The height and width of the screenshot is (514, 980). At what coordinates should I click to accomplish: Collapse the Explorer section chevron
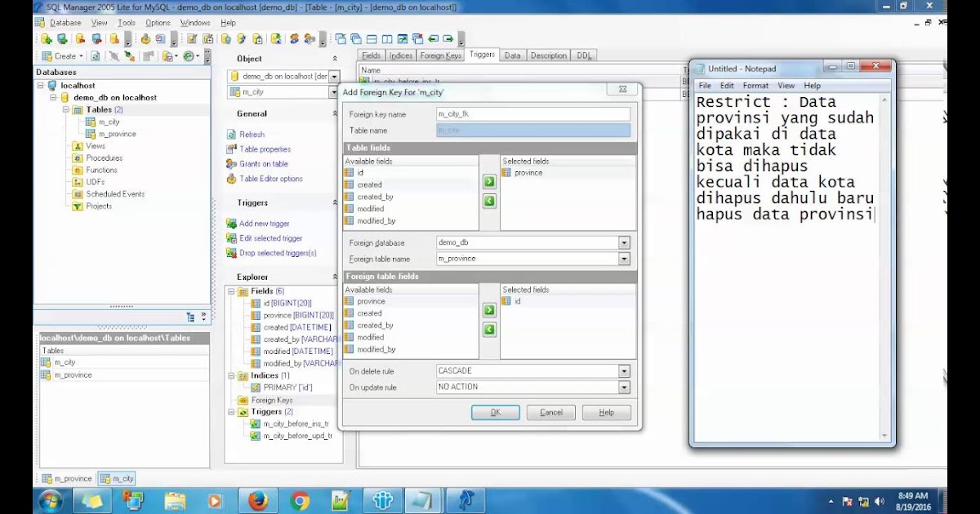[335, 277]
